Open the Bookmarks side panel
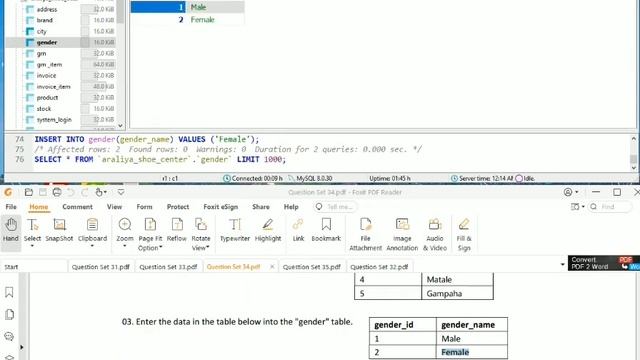Image resolution: width=640 pixels, height=360 pixels. click(x=9, y=292)
